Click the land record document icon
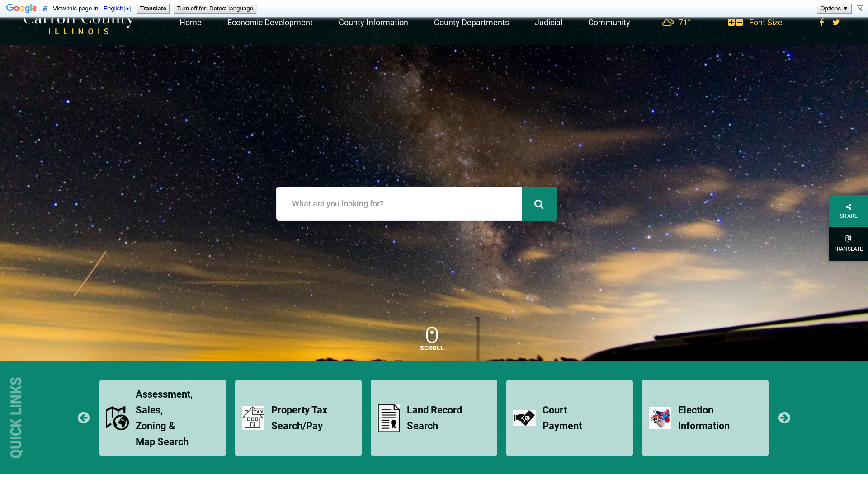Image resolution: width=868 pixels, height=488 pixels. [x=389, y=418]
